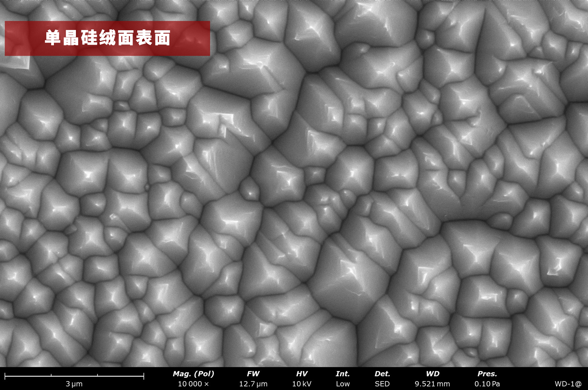The width and height of the screenshot is (588, 390).
Task: Click the field width value '12.7 µm'
Action: point(253,384)
